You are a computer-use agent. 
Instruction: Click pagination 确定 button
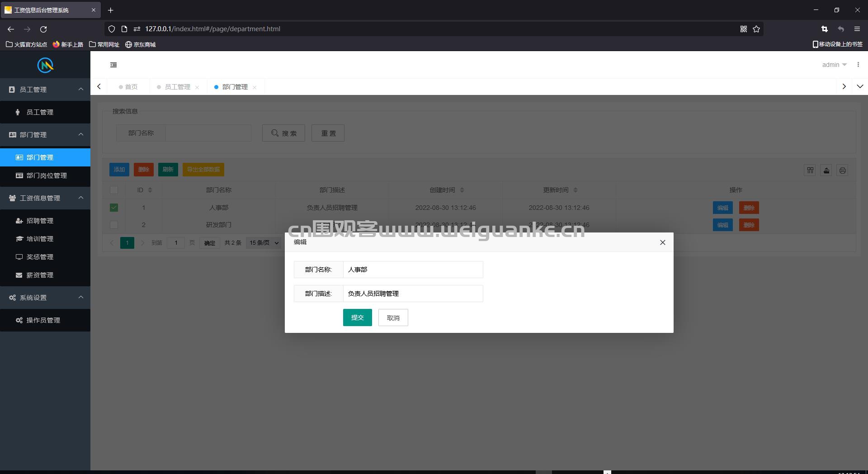click(x=210, y=243)
